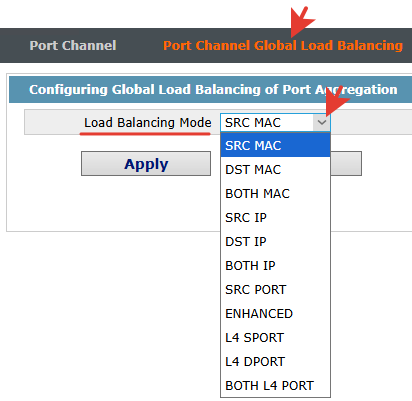Click the Configuring Global Load Balancing header
This screenshot has width=412, height=401.
(x=213, y=89)
